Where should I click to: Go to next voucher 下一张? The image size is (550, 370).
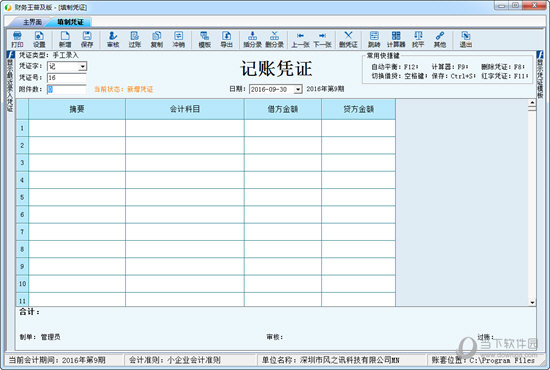(322, 39)
